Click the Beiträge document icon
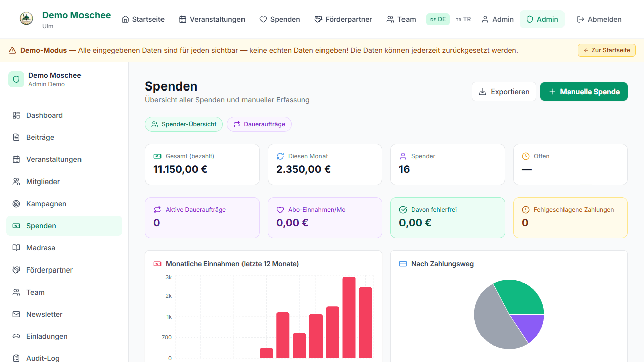This screenshot has height=362, width=644. click(x=16, y=137)
